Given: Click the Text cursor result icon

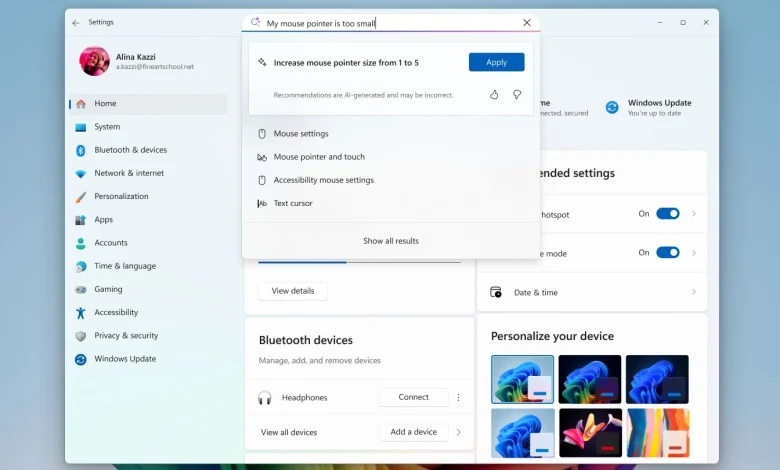Looking at the screenshot, I should 262,203.
